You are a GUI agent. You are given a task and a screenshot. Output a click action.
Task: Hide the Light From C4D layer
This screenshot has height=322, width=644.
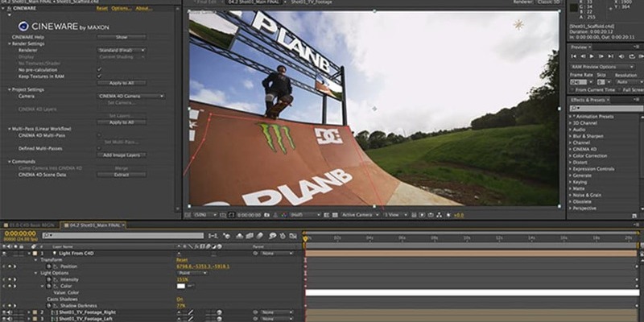click(x=4, y=254)
